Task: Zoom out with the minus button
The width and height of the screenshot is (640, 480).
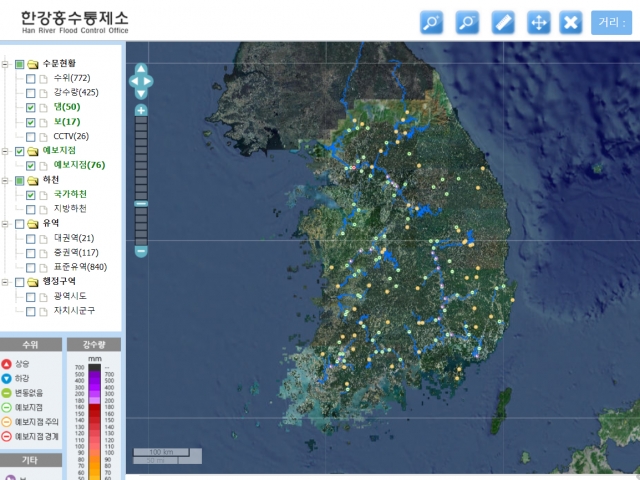Action: (141, 251)
